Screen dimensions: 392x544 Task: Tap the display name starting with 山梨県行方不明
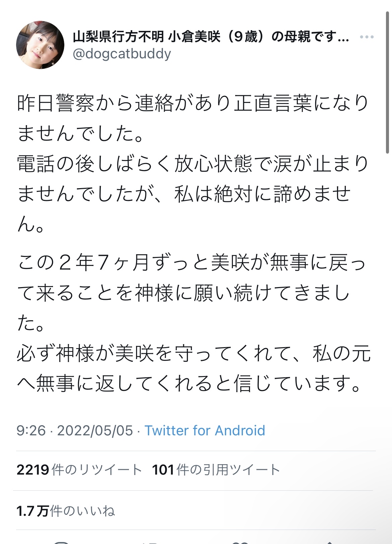tap(210, 37)
